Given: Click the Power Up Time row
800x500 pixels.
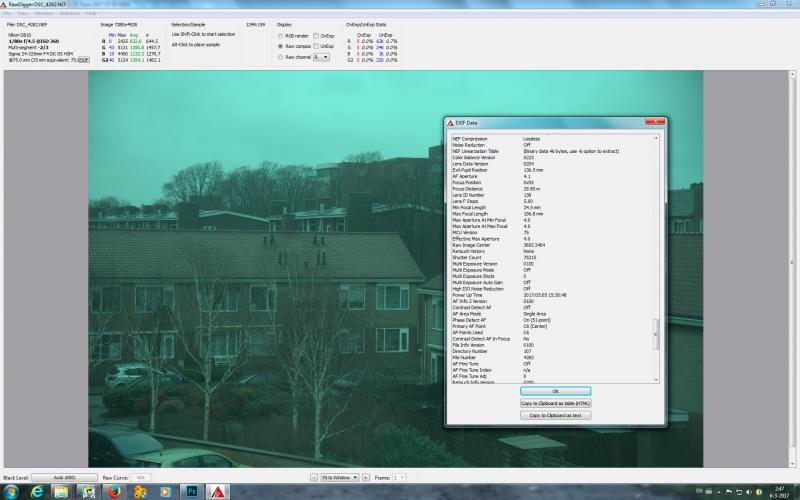Looking at the screenshot, I should pos(554,295).
